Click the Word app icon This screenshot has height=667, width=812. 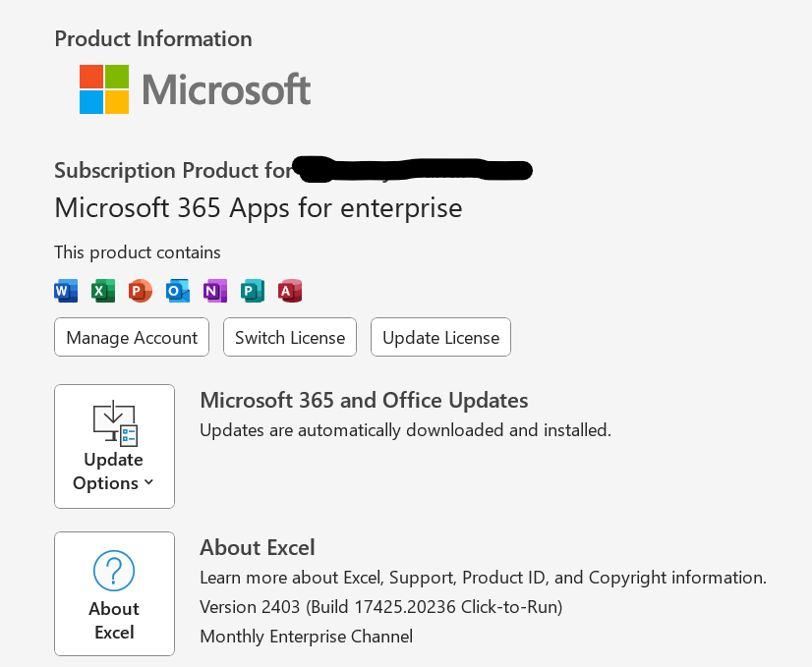pyautogui.click(x=65, y=291)
